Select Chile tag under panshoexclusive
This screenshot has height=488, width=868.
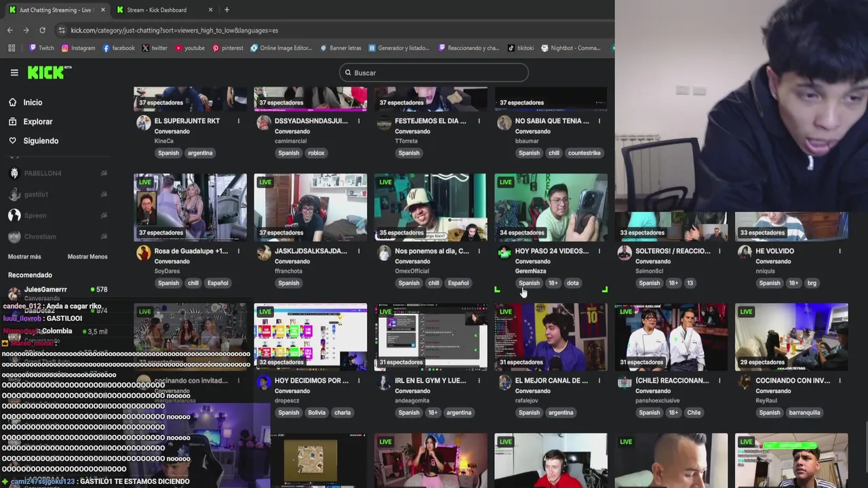click(x=694, y=413)
